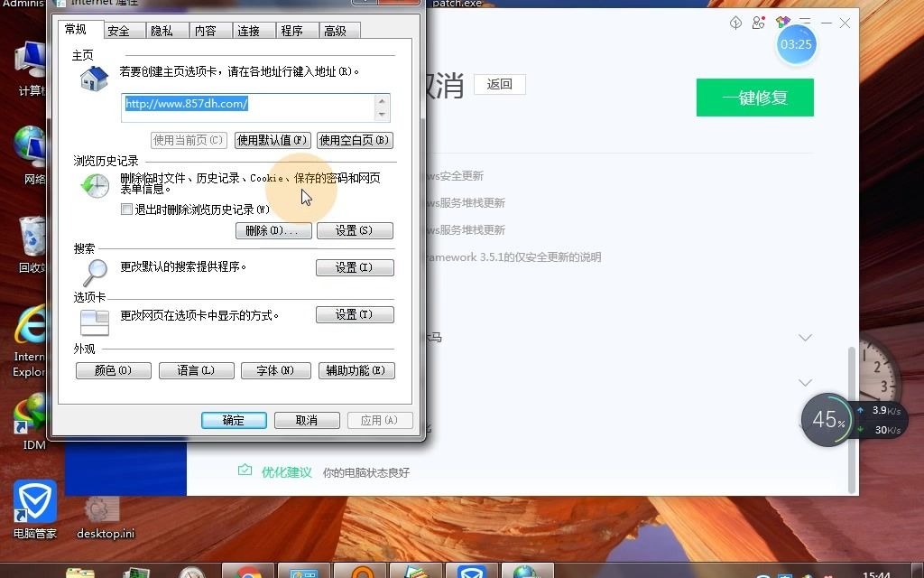Click the up arrow beside the homepage address
This screenshot has width=924, height=578.
383,102
